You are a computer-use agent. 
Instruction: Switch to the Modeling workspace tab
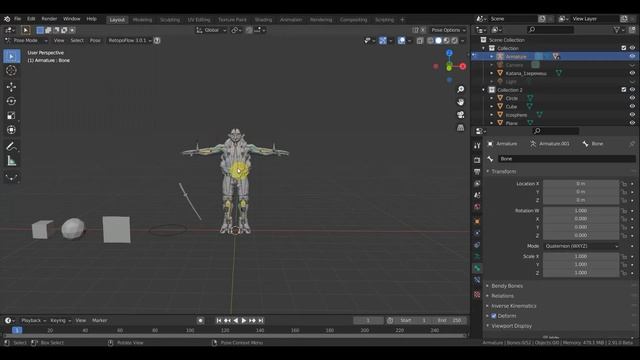142,20
